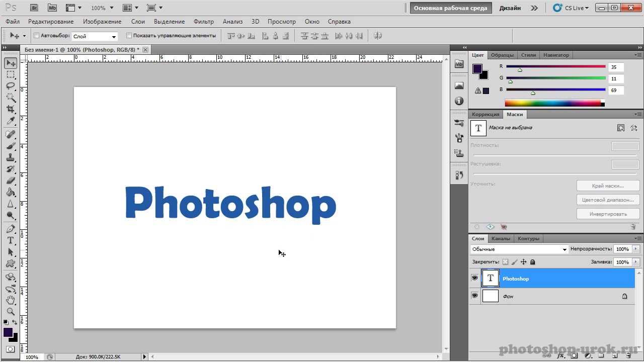Open the Arrange Documents dropdown
The height and width of the screenshot is (362, 644).
click(x=130, y=8)
